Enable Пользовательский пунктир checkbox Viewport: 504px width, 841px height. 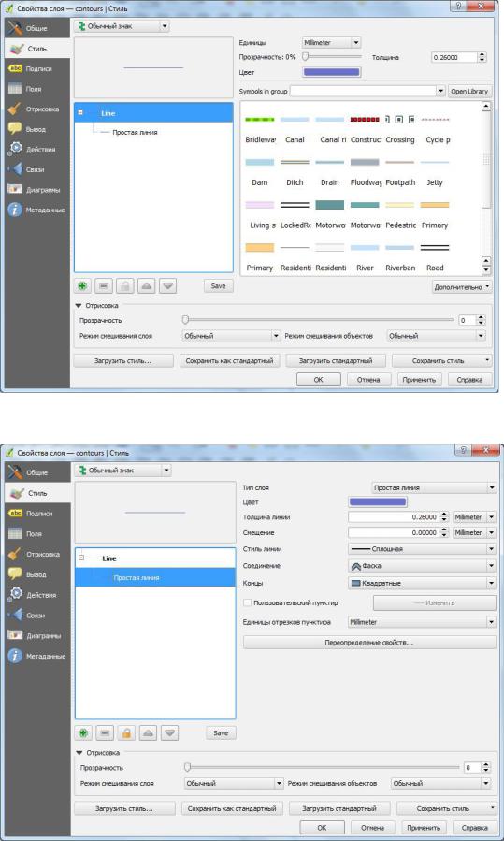[x=247, y=602]
